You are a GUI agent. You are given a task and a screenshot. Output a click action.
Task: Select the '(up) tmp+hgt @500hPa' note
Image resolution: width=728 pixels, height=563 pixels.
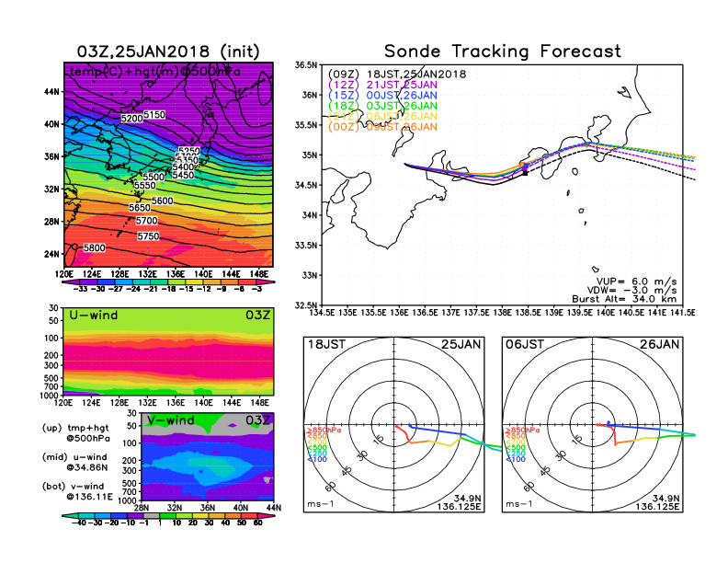pyautogui.click(x=75, y=433)
